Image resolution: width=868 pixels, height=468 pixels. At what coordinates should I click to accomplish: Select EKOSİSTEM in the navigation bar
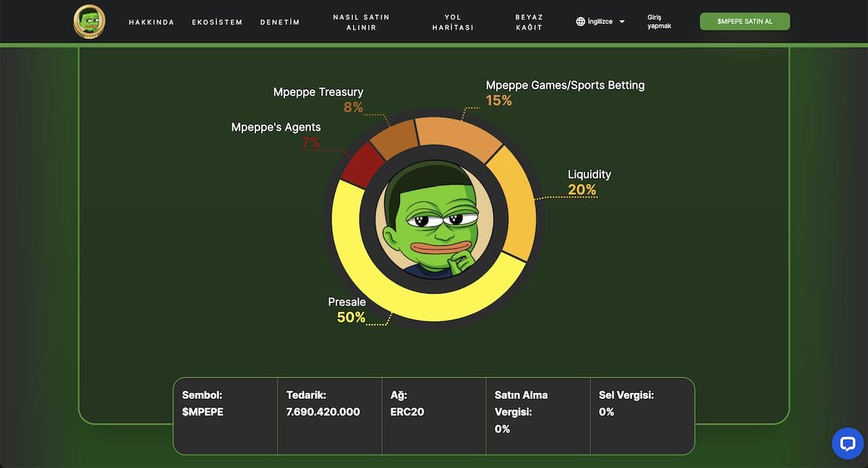[x=216, y=22]
